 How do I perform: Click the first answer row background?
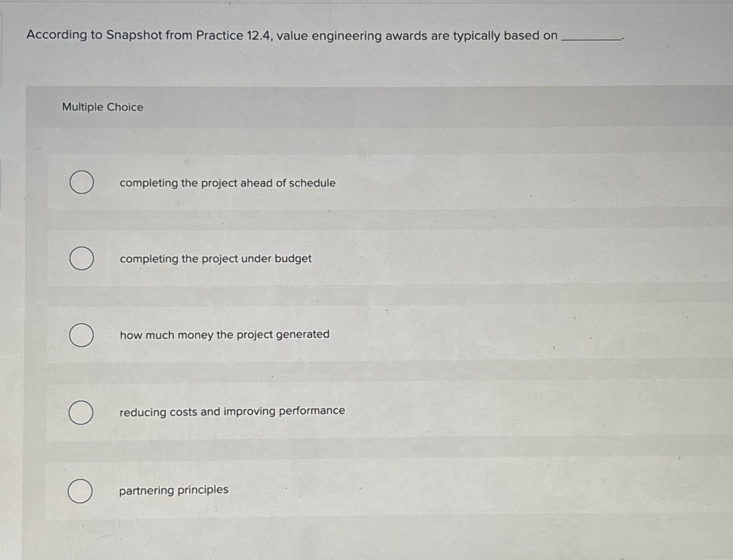coord(368,182)
